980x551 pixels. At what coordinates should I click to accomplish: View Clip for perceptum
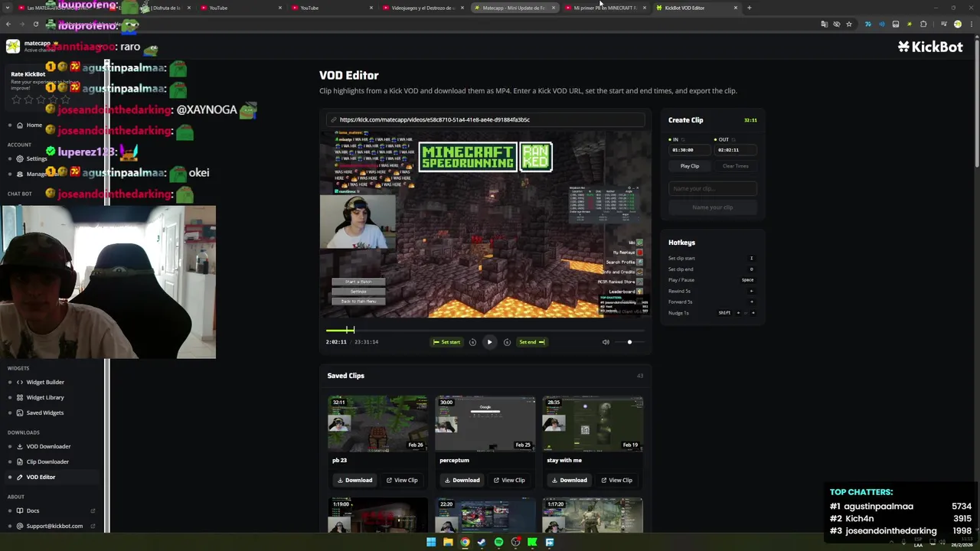(x=509, y=480)
